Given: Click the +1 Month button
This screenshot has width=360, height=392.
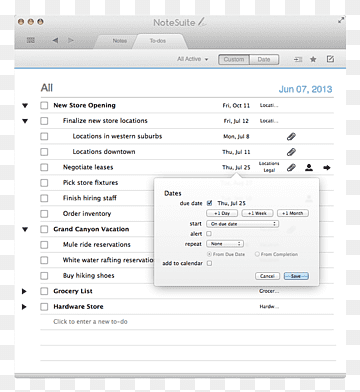Looking at the screenshot, I should click(293, 213).
